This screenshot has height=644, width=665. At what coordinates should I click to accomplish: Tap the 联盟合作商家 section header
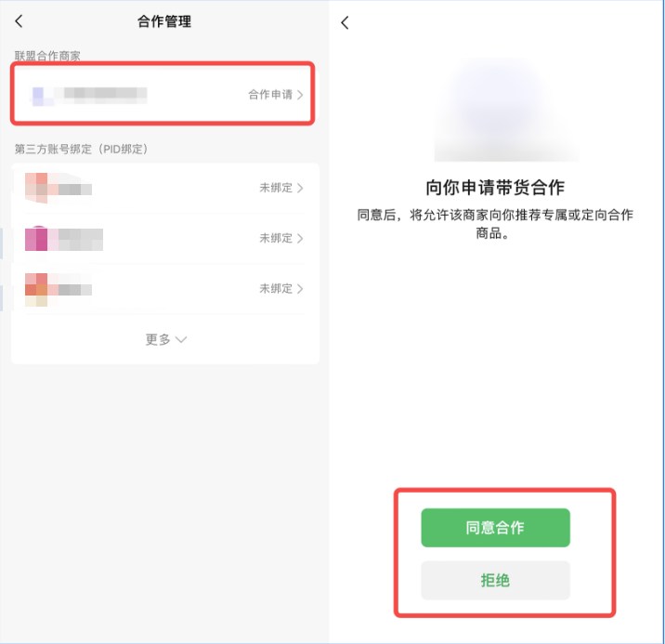[47, 57]
